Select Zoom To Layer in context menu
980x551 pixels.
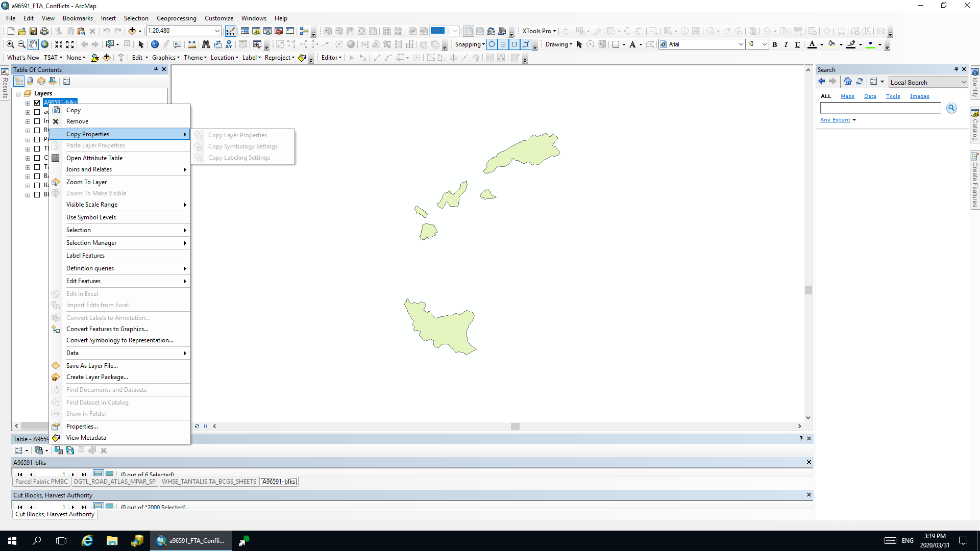(x=120, y=182)
